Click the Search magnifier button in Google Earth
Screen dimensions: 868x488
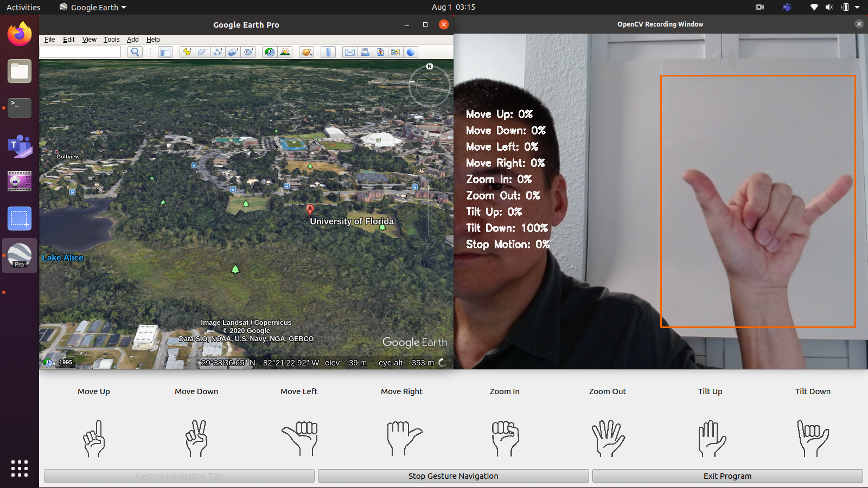click(x=135, y=52)
